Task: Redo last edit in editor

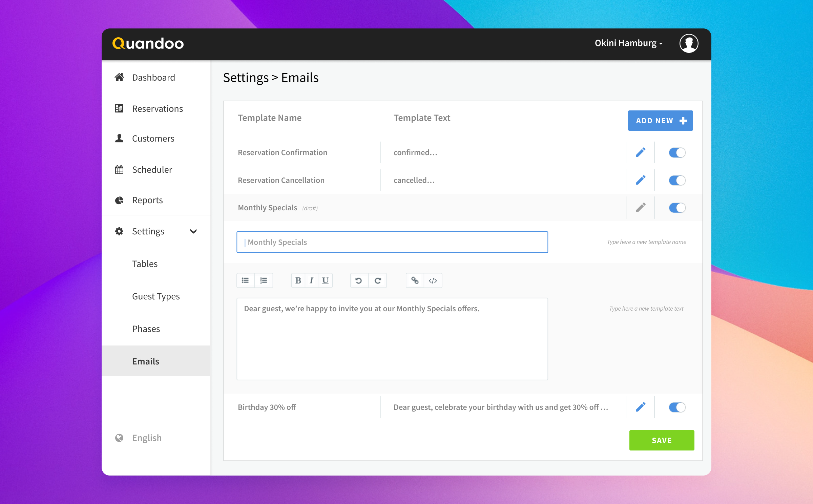Action: [x=378, y=280]
